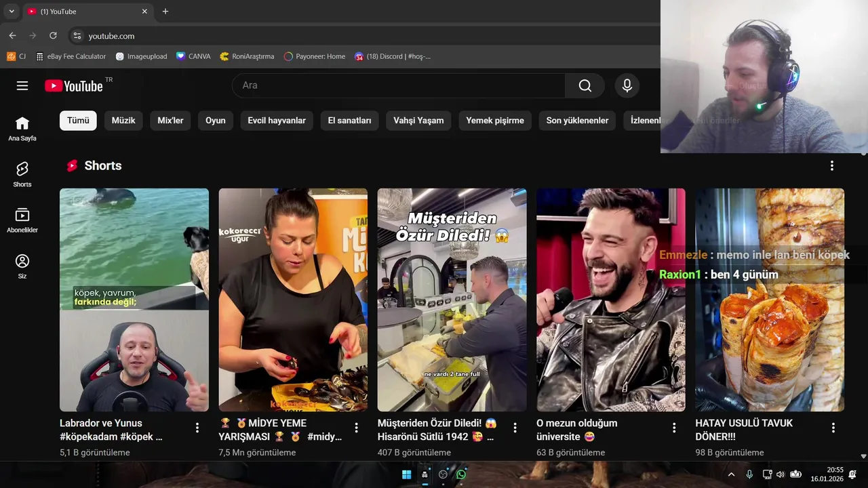
Task: Open title Müşteriden Özür Diledi! Hisarönü Sütlü
Action: pyautogui.click(x=437, y=430)
